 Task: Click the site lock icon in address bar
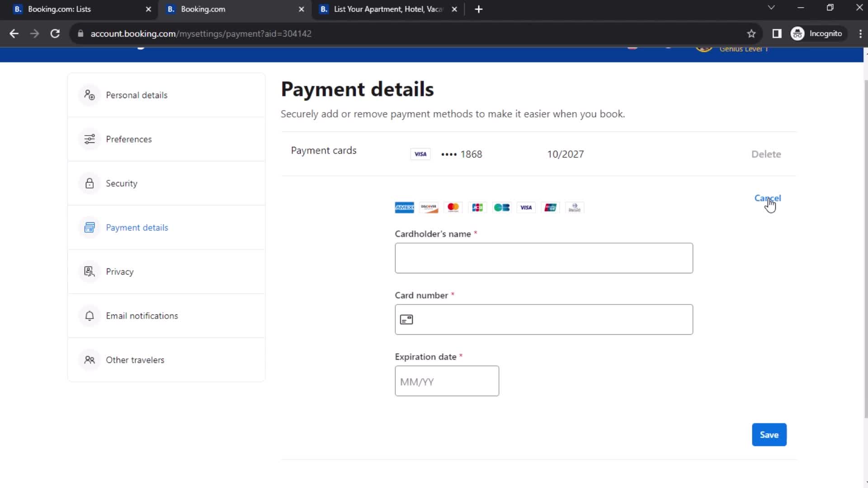(x=80, y=33)
